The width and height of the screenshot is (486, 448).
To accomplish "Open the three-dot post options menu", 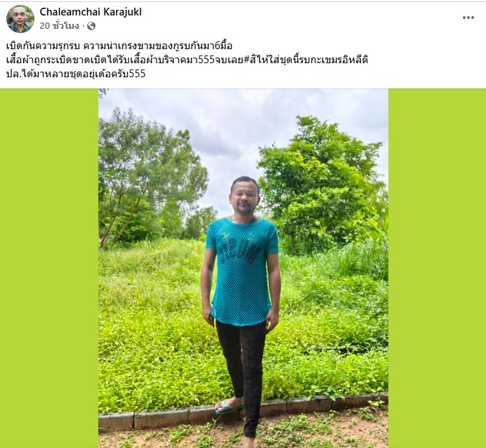I will (x=468, y=18).
